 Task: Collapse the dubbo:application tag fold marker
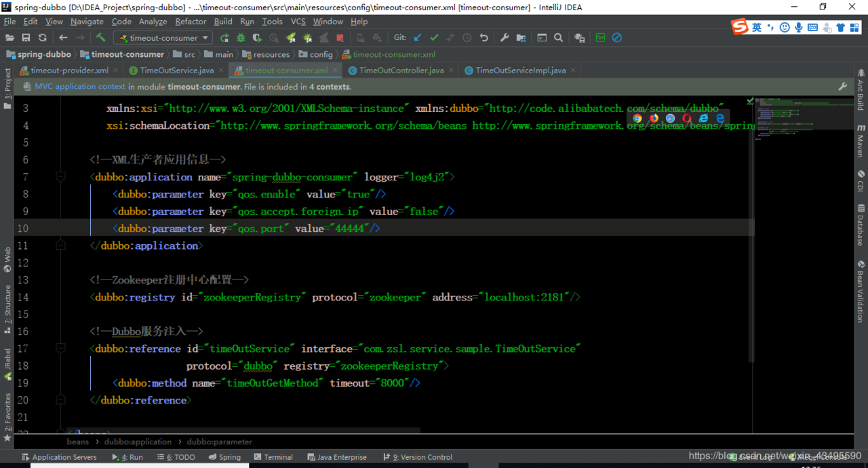pos(60,177)
